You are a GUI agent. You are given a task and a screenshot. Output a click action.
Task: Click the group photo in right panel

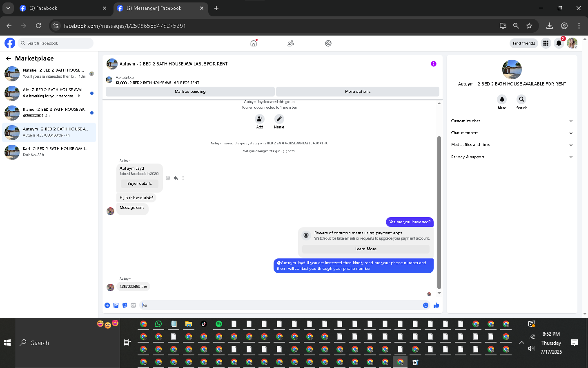tap(512, 70)
